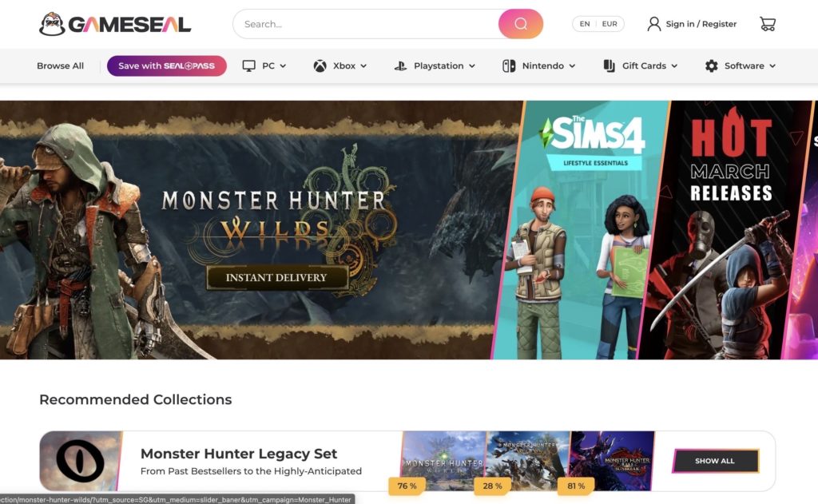
Task: Open the Browse All menu item
Action: (x=60, y=65)
